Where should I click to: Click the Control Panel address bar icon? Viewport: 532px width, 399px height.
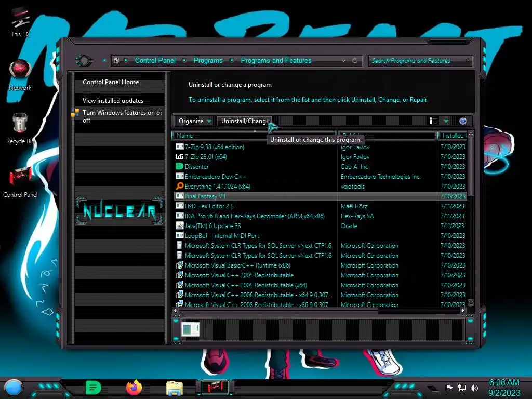[x=116, y=61]
